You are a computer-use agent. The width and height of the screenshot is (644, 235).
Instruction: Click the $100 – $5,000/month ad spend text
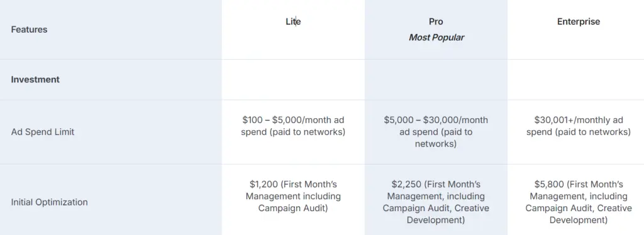pyautogui.click(x=293, y=126)
